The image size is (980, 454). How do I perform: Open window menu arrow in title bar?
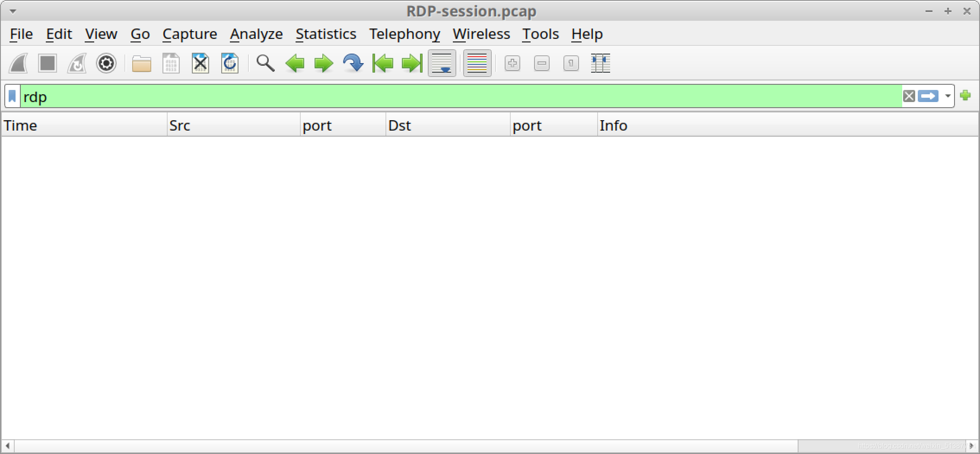click(x=13, y=11)
